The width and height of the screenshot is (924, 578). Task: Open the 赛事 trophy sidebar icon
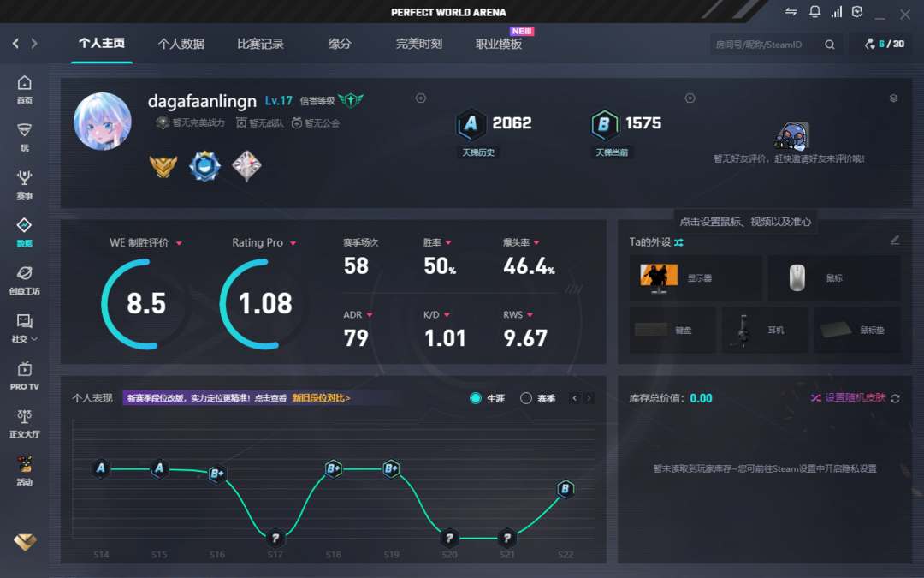(x=24, y=183)
